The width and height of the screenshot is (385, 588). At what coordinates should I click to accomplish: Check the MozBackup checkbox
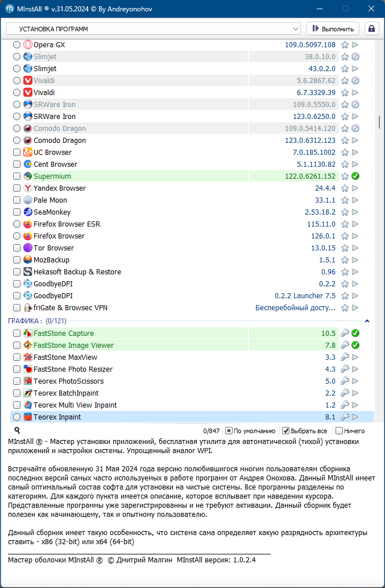pyautogui.click(x=16, y=260)
